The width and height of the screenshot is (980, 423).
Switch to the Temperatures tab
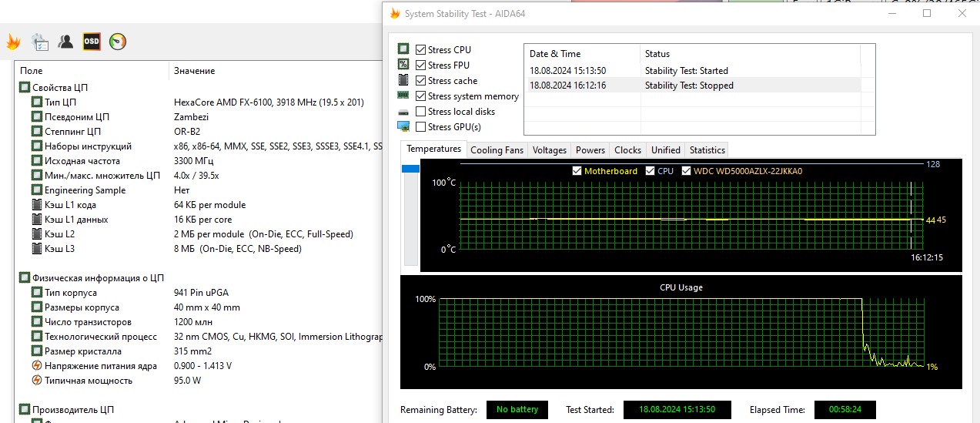(433, 149)
